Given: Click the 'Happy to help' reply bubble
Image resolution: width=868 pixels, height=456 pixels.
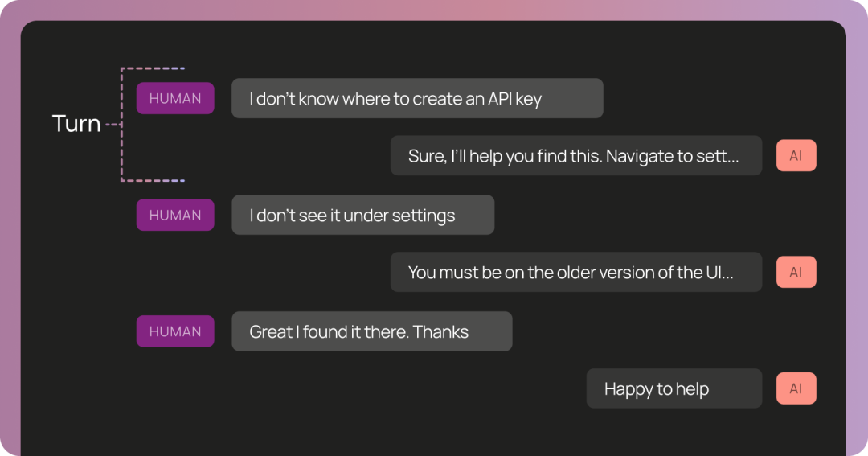Looking at the screenshot, I should (x=674, y=388).
